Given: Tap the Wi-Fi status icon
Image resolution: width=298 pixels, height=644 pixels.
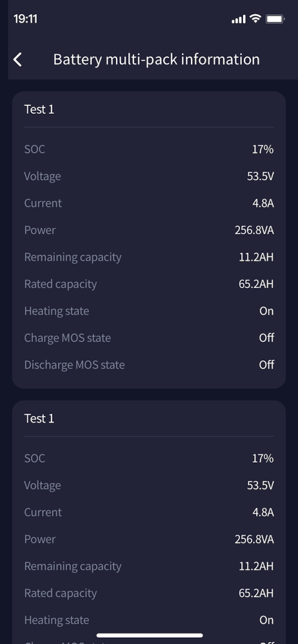Looking at the screenshot, I should [255, 19].
